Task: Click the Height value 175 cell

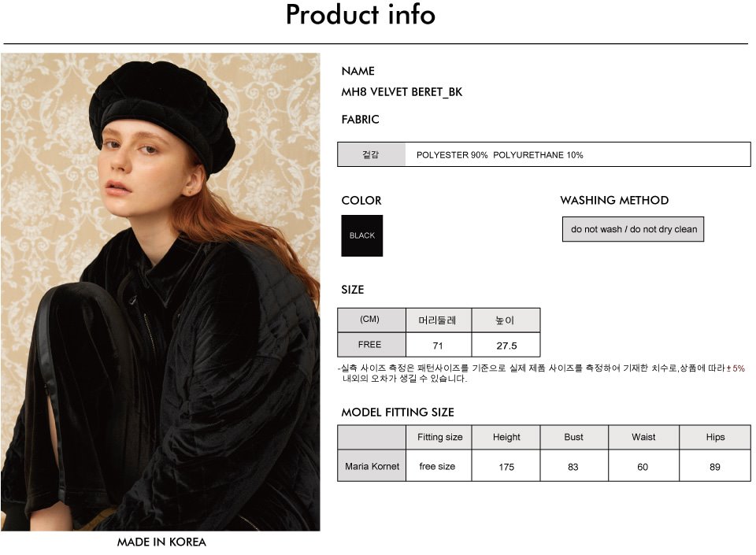Action: 506,466
